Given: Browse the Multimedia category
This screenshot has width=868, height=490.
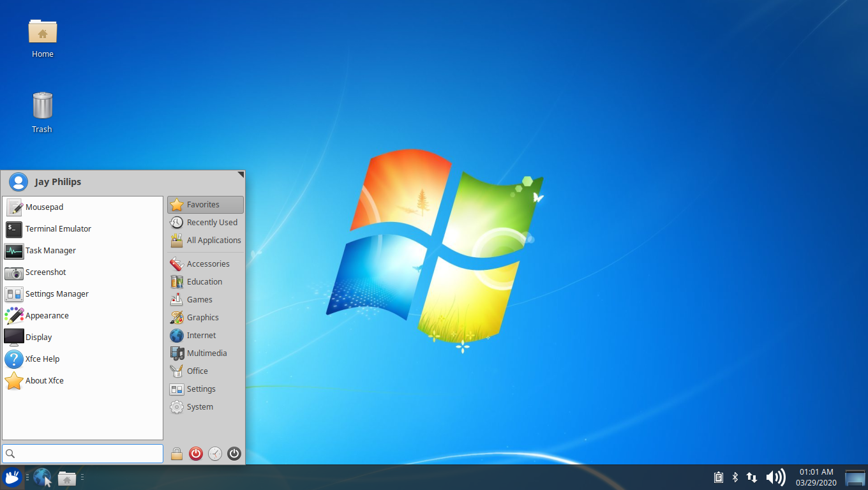Looking at the screenshot, I should (x=206, y=353).
